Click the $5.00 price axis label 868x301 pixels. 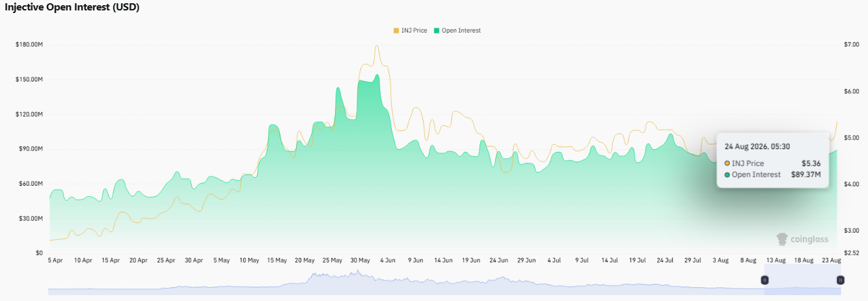[x=852, y=138]
